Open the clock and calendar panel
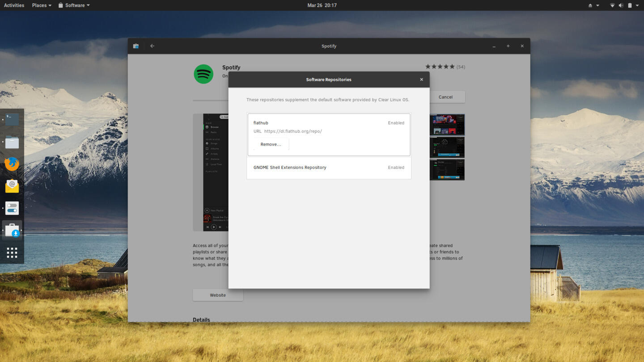Viewport: 644px width, 362px height. pyautogui.click(x=322, y=5)
